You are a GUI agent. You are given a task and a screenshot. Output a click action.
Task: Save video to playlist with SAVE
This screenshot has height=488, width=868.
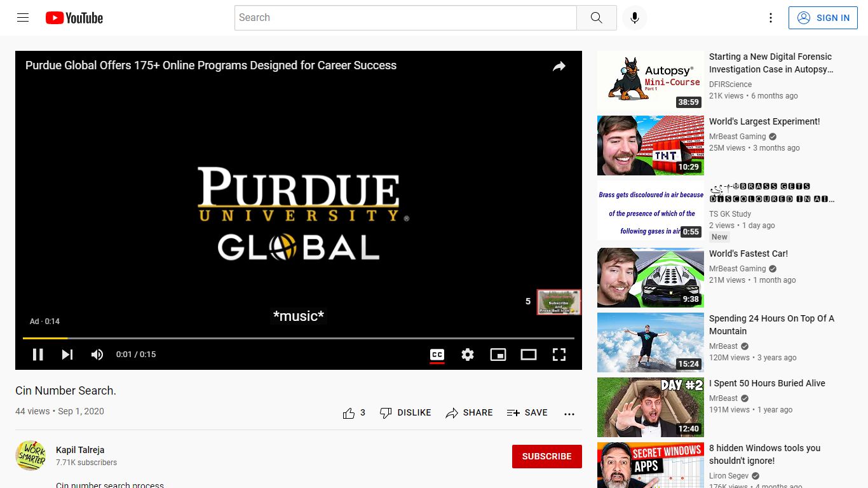(527, 413)
